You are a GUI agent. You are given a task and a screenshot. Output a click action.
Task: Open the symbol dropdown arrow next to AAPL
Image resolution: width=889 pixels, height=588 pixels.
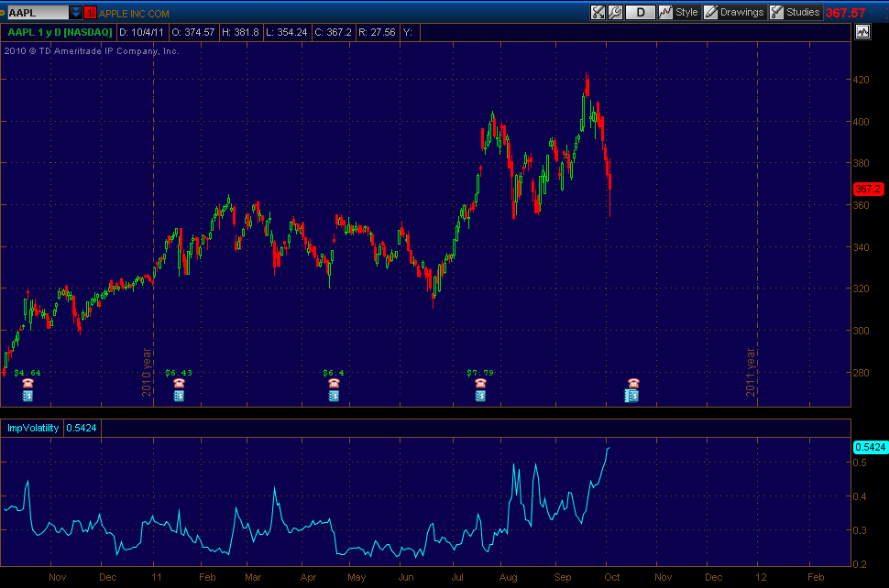[75, 13]
